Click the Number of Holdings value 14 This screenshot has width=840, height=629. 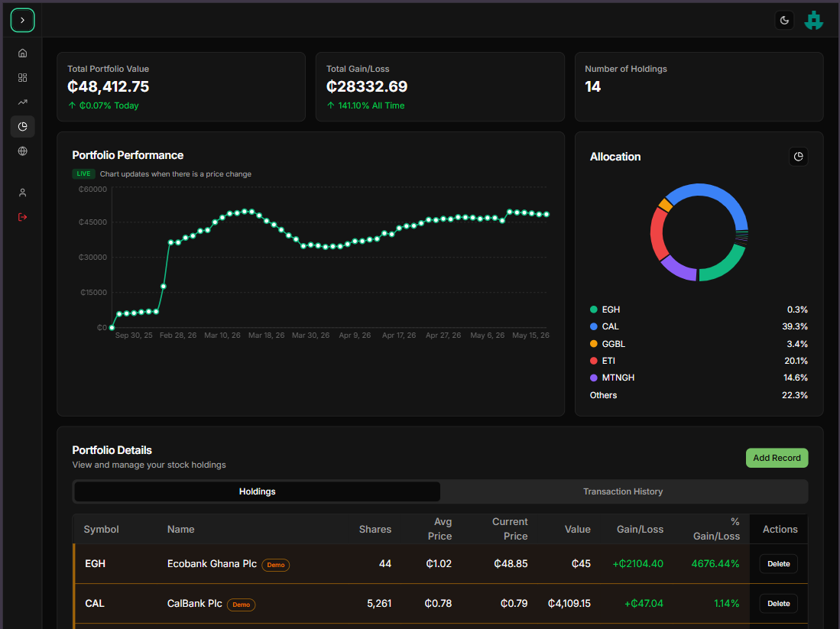[592, 86]
